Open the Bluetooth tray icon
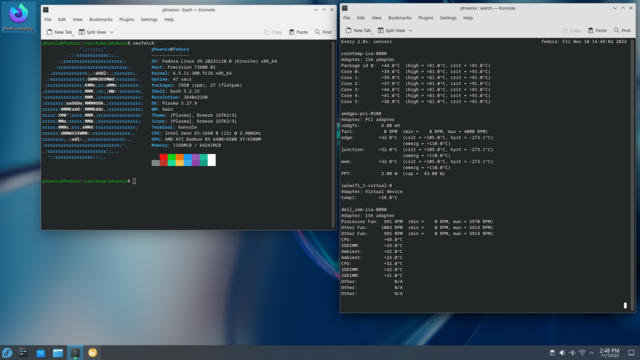Image resolution: width=640 pixels, height=360 pixels. (x=572, y=353)
